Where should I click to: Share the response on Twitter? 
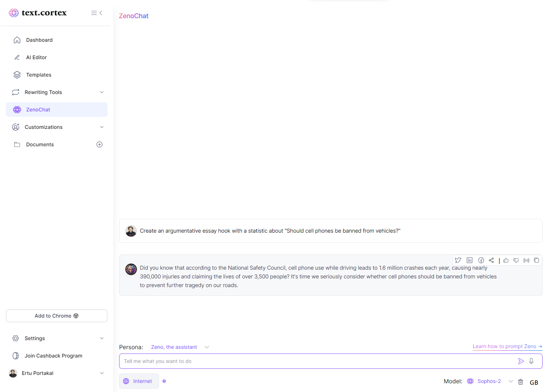(458, 260)
